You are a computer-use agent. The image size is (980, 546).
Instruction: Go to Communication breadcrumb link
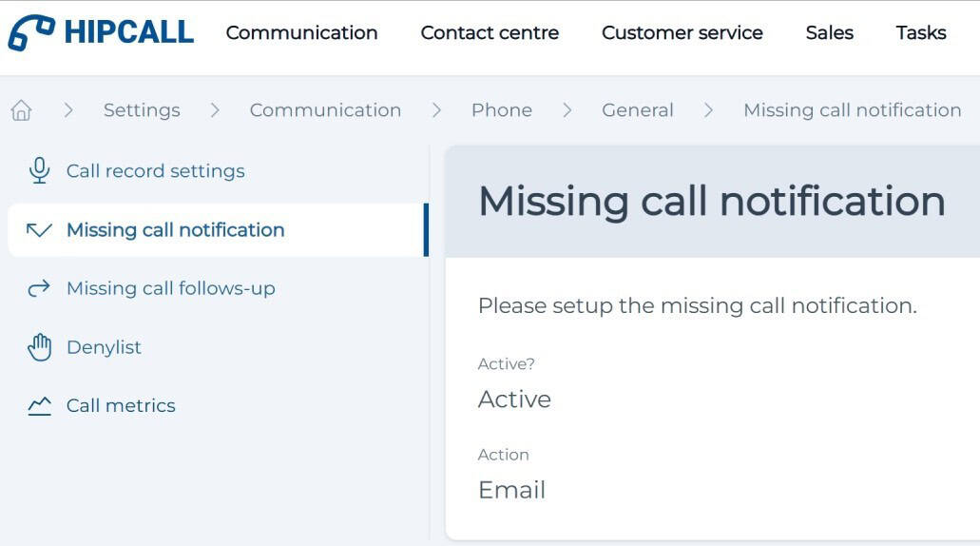click(325, 110)
